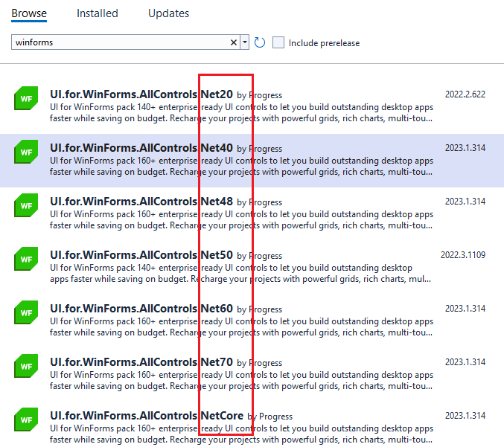The height and width of the screenshot is (447, 504).
Task: Click version 2022.2.622 of Net20 package
Action: 465,94
